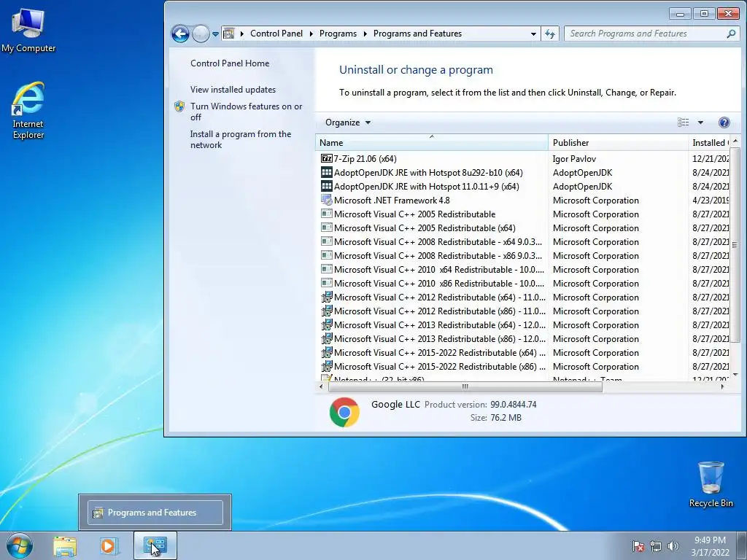Click the Action Center flag tray icon
747x560 pixels.
pyautogui.click(x=638, y=546)
